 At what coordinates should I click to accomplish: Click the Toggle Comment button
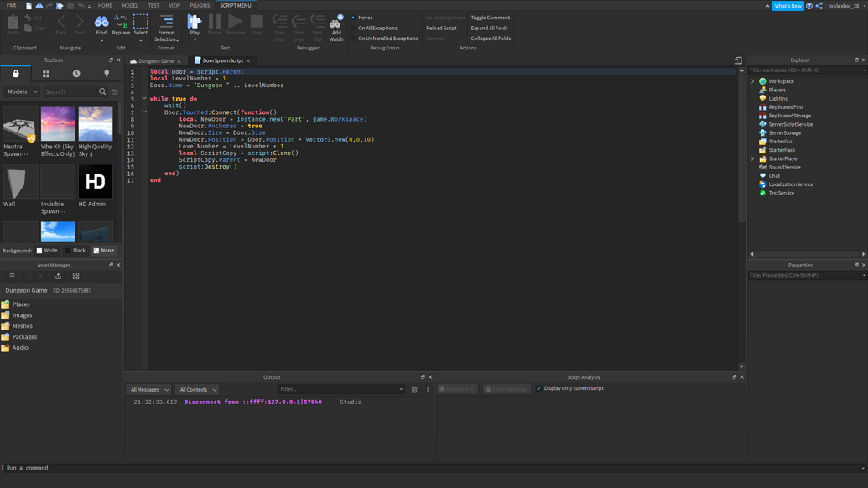point(490,18)
